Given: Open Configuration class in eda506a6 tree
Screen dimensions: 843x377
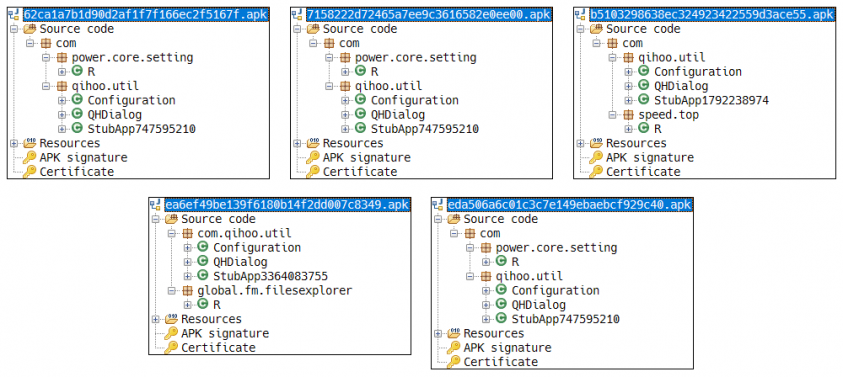Looking at the screenshot, I should click(555, 290).
